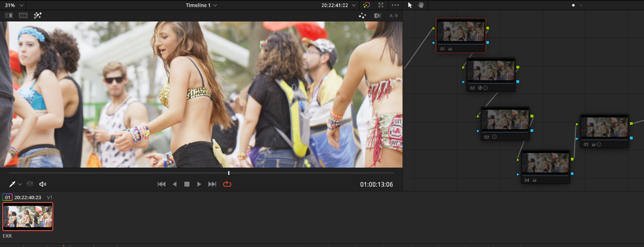Click node 01 blue key output connector
Image resolution: width=644 pixels, height=247 pixels.
pos(488,42)
